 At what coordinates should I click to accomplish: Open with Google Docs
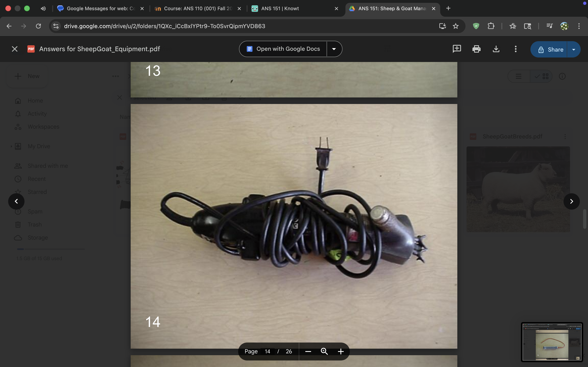click(x=283, y=49)
